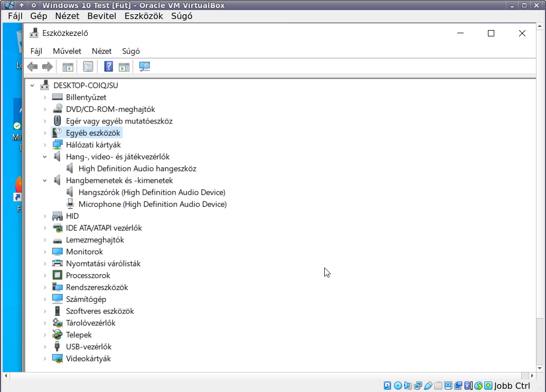Image resolution: width=546 pixels, height=392 pixels.
Task: Click the USB plug icon beside USB-vezérlők
Action: [58, 347]
